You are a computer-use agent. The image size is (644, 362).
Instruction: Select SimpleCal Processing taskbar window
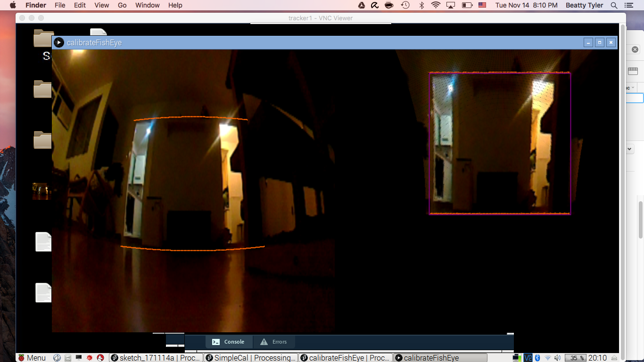pos(251,358)
